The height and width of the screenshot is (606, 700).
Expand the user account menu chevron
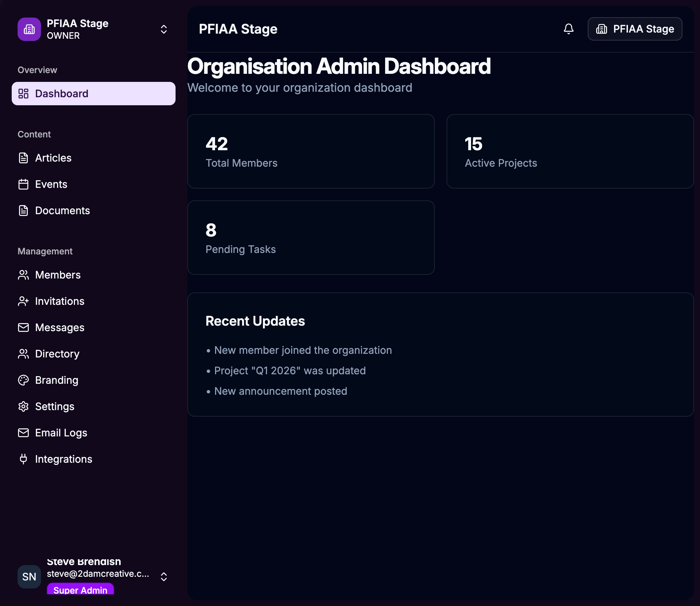[164, 577]
